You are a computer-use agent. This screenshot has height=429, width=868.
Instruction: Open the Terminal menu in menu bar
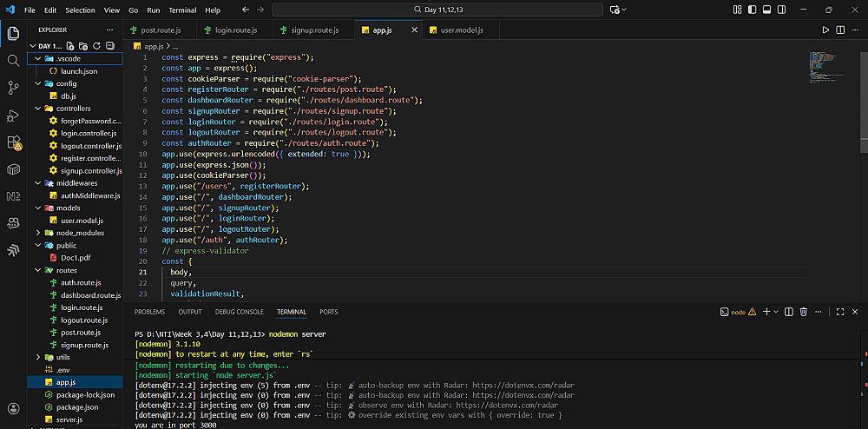point(182,10)
